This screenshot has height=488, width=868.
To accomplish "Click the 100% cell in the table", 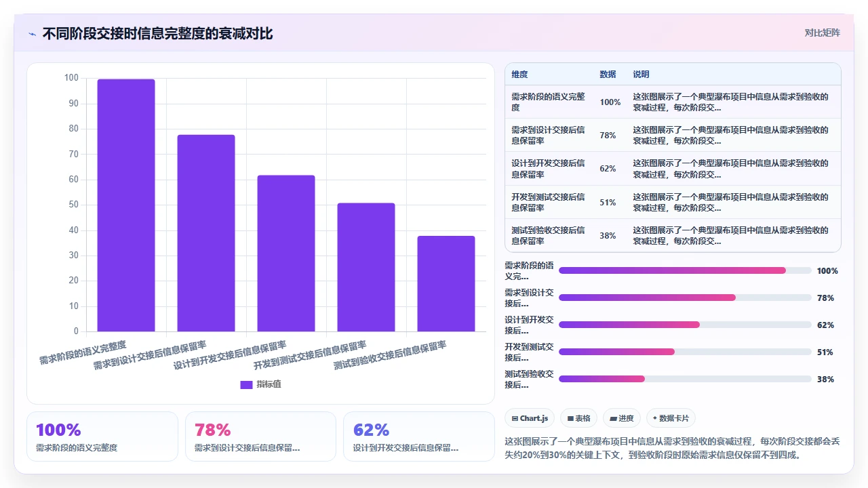I will (610, 102).
